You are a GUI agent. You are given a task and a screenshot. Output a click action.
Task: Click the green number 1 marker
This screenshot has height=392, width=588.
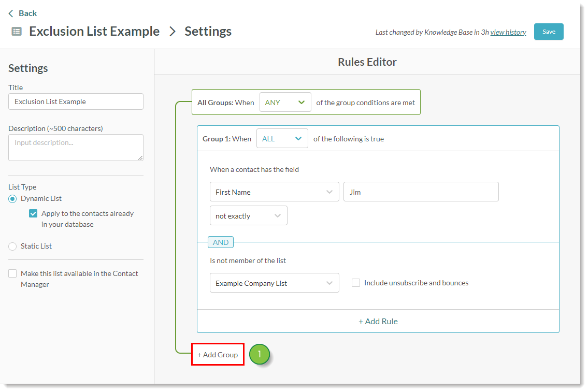259,355
